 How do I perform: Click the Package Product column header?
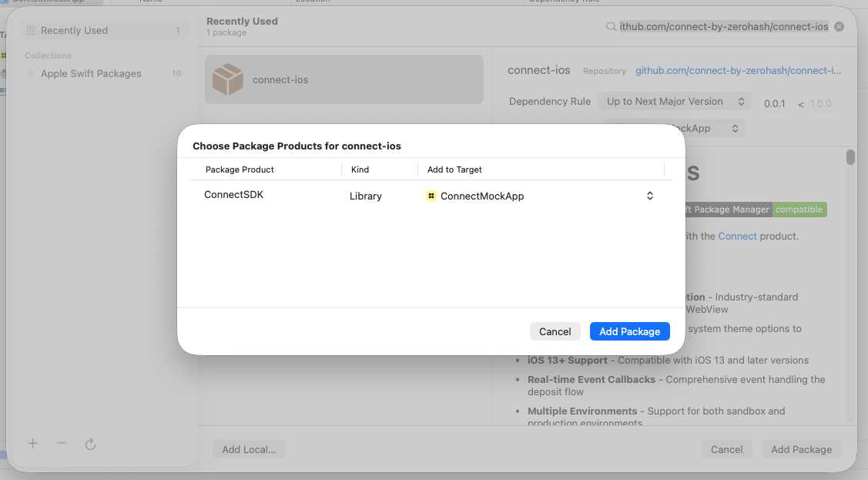point(239,170)
